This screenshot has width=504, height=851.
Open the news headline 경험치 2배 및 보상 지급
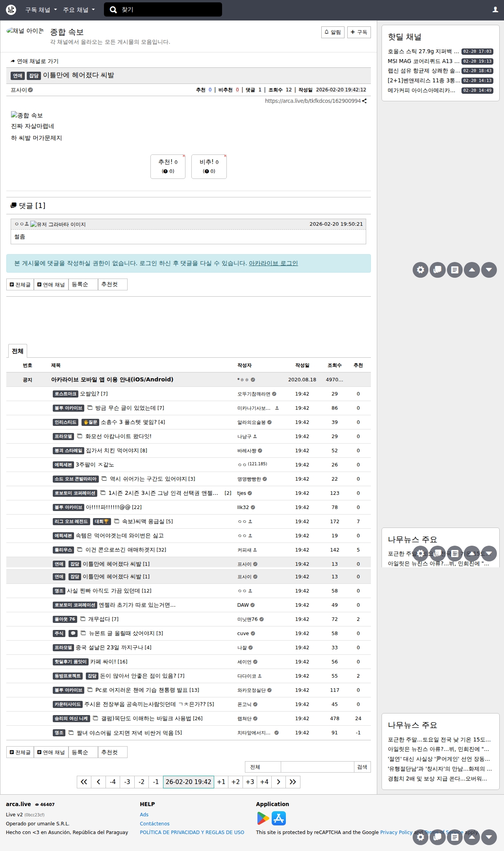(x=438, y=779)
